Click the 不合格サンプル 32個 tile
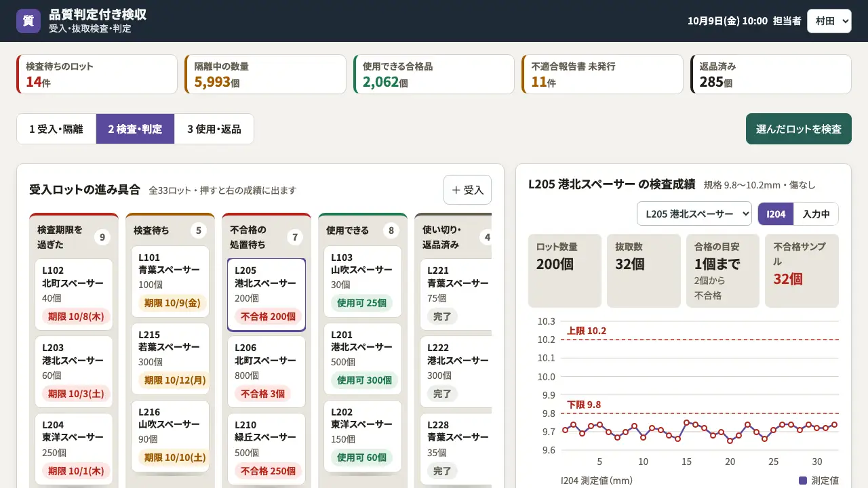 pos(802,270)
